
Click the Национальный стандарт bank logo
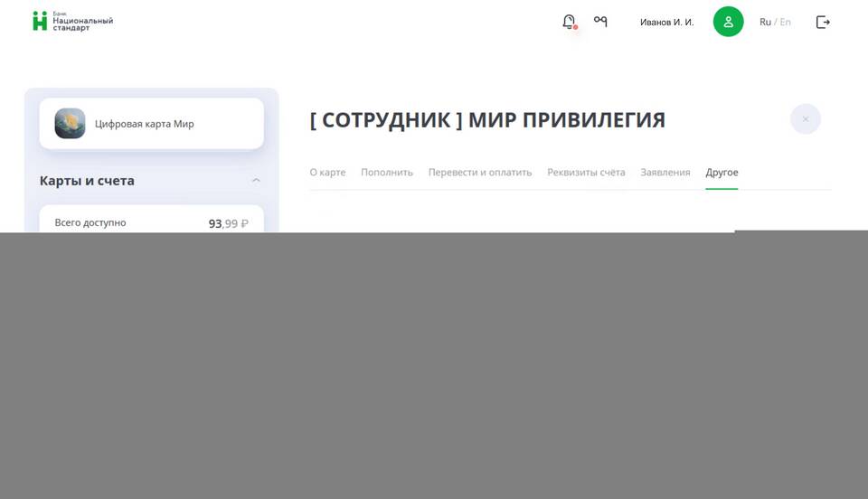click(72, 22)
